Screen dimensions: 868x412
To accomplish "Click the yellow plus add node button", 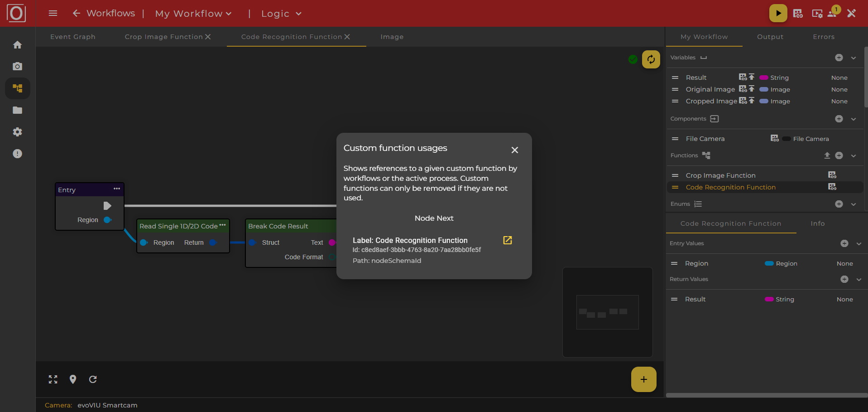I will coord(643,379).
